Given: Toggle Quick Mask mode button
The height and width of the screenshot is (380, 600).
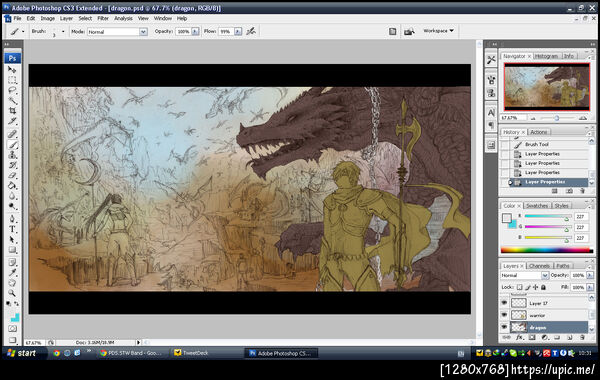Looking at the screenshot, I should pyautogui.click(x=12, y=329).
